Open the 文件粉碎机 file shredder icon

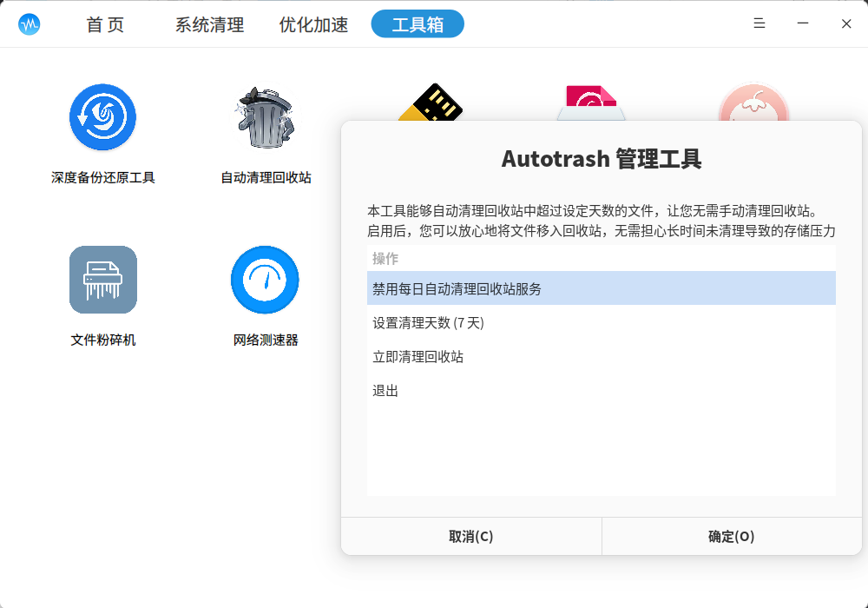tap(103, 280)
